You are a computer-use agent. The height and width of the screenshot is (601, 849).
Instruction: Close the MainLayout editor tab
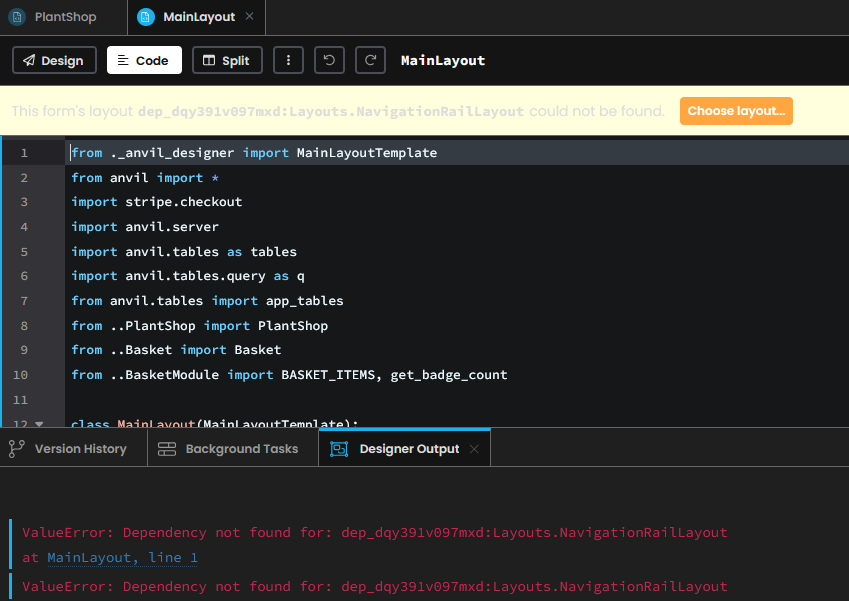(250, 17)
